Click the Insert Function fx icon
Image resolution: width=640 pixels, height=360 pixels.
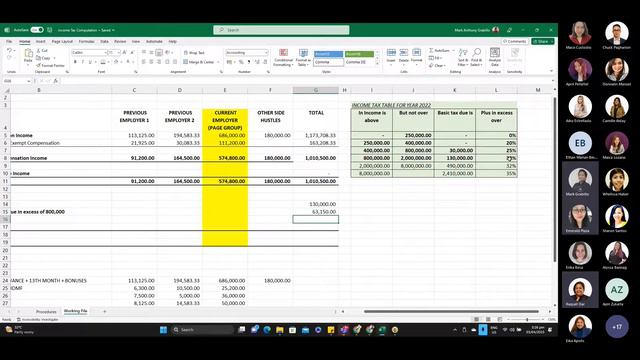click(x=56, y=81)
